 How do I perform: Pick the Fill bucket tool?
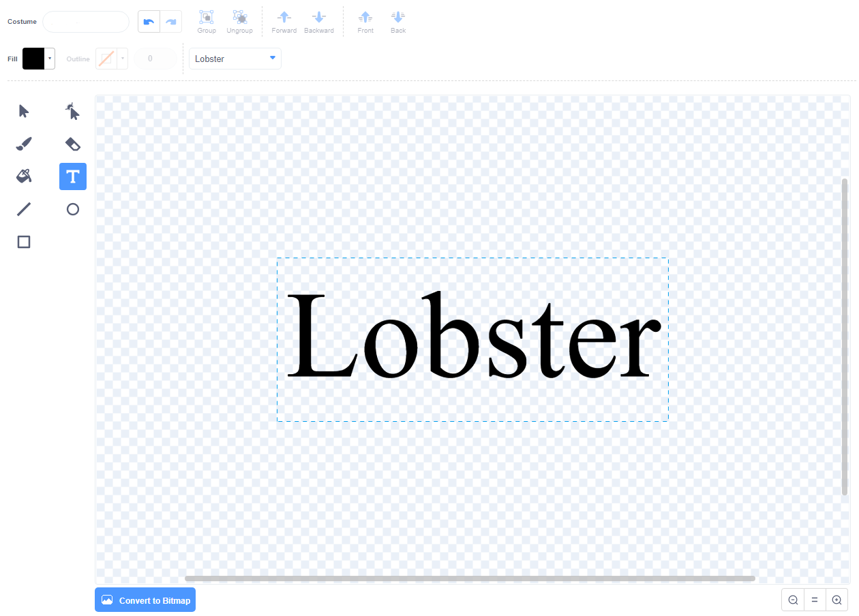click(23, 176)
